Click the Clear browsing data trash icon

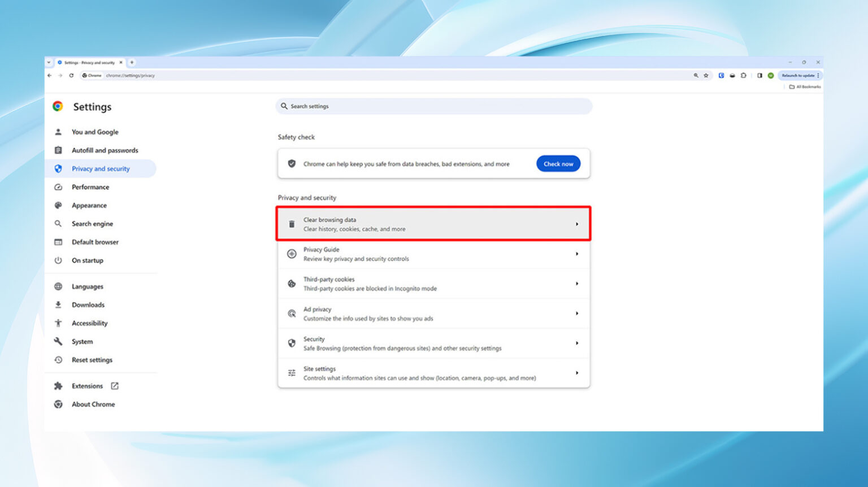click(291, 224)
